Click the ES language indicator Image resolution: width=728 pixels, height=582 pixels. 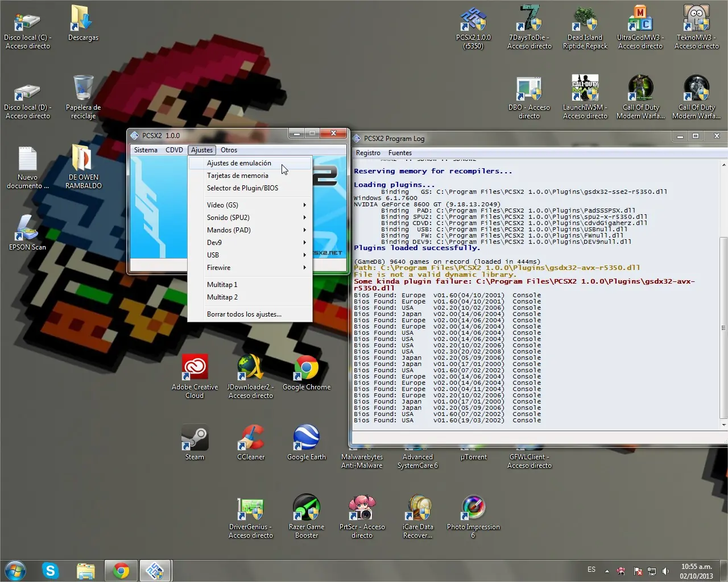[591, 569]
